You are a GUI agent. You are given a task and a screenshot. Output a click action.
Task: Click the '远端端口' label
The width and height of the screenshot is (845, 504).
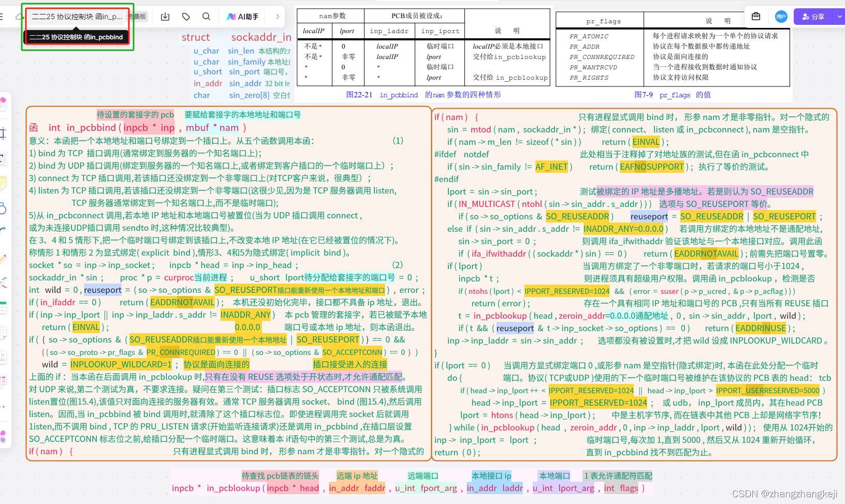coord(423,476)
